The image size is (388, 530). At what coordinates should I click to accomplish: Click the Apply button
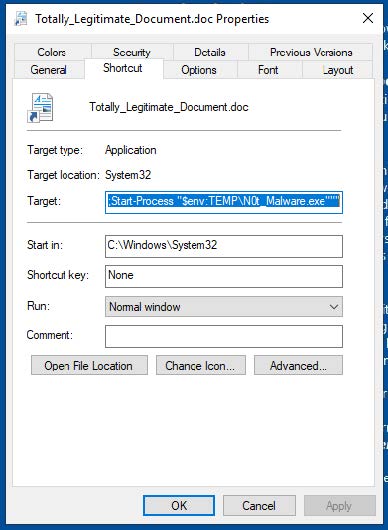[x=339, y=506]
